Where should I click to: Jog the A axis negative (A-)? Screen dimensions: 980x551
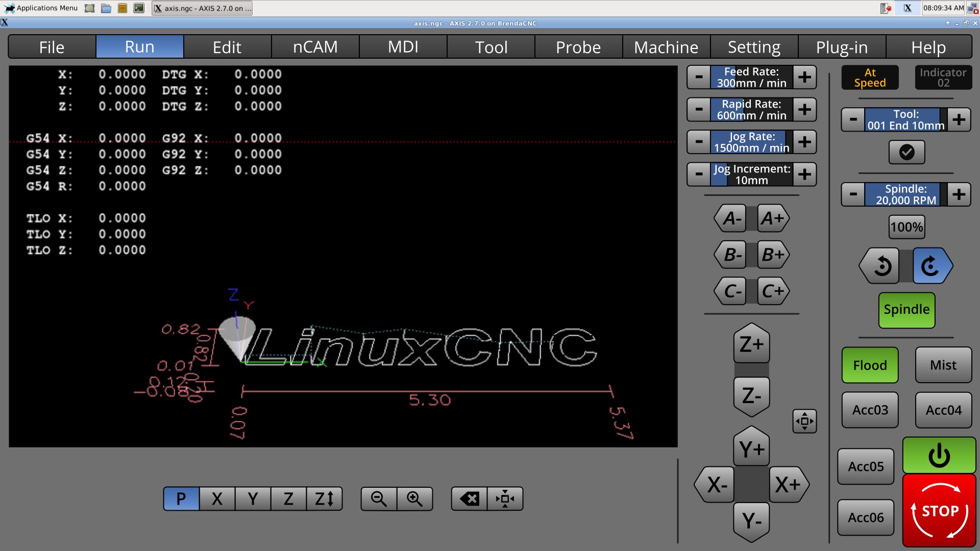tap(730, 218)
